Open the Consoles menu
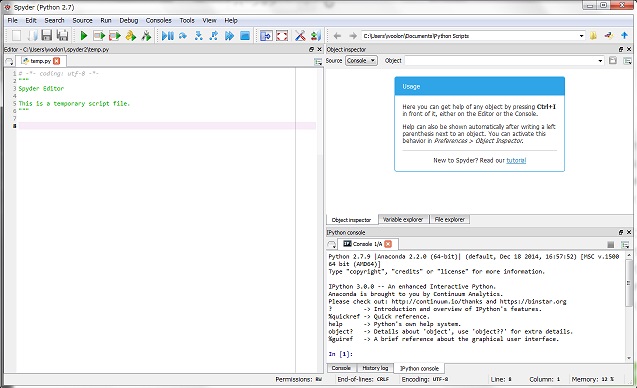The image size is (637, 388). pyautogui.click(x=158, y=20)
